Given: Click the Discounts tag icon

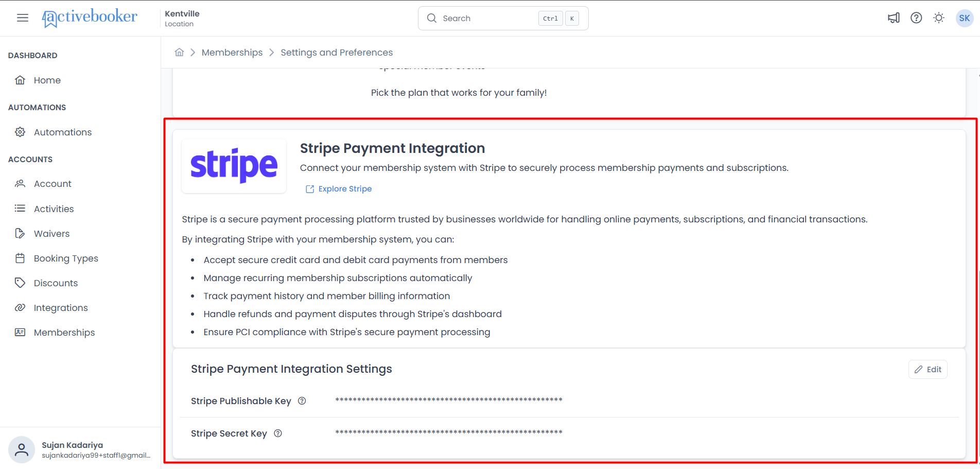Looking at the screenshot, I should tap(20, 283).
